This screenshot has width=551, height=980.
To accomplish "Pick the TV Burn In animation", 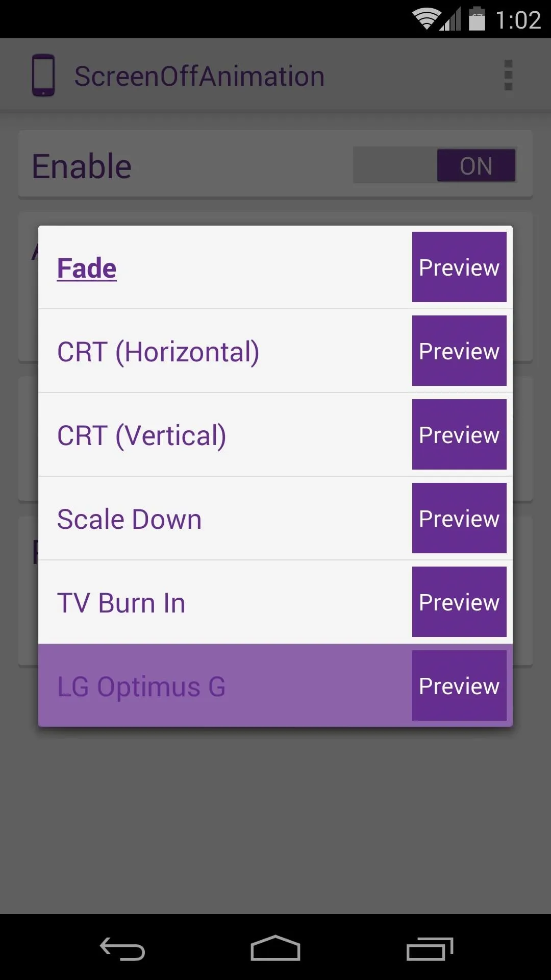I will point(225,602).
